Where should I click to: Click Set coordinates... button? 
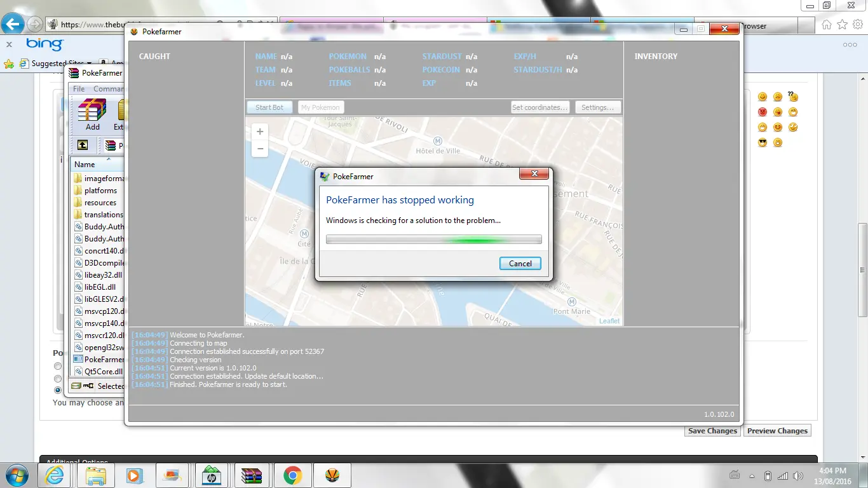point(539,107)
